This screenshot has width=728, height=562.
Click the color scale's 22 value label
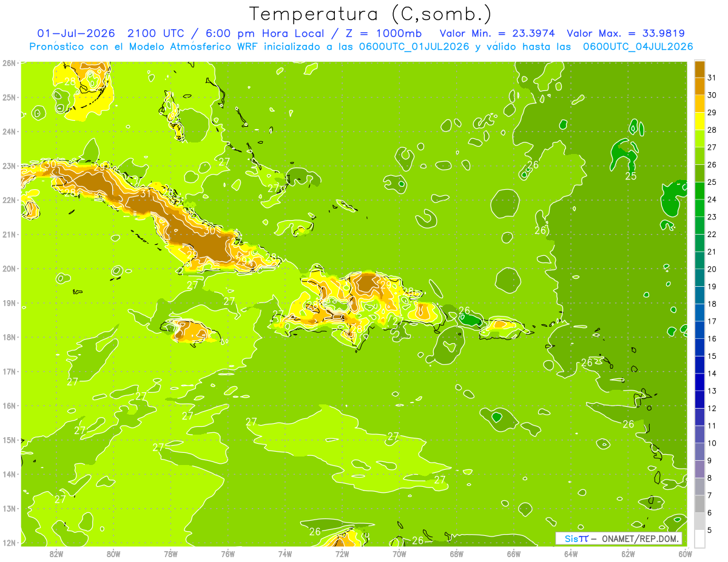[x=712, y=234]
